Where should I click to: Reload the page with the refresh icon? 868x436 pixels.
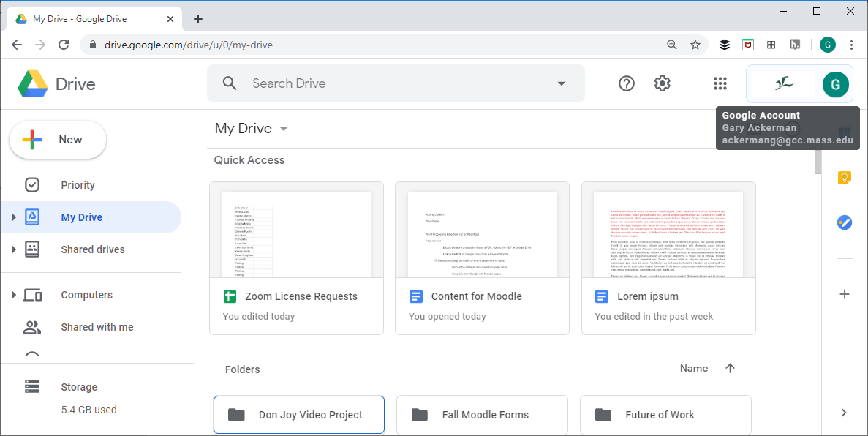pyautogui.click(x=64, y=45)
